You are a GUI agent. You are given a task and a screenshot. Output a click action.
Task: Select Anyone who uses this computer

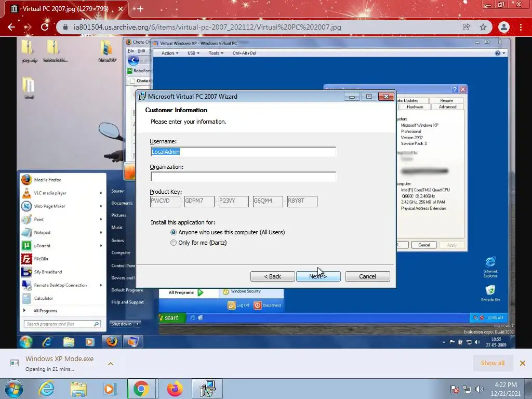[174, 232]
